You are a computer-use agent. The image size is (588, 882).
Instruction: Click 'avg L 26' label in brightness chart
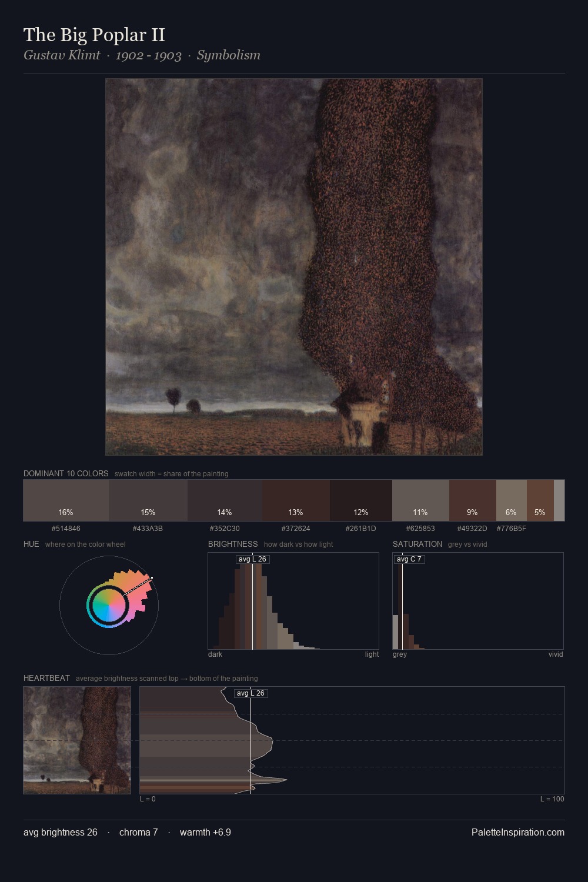(252, 559)
